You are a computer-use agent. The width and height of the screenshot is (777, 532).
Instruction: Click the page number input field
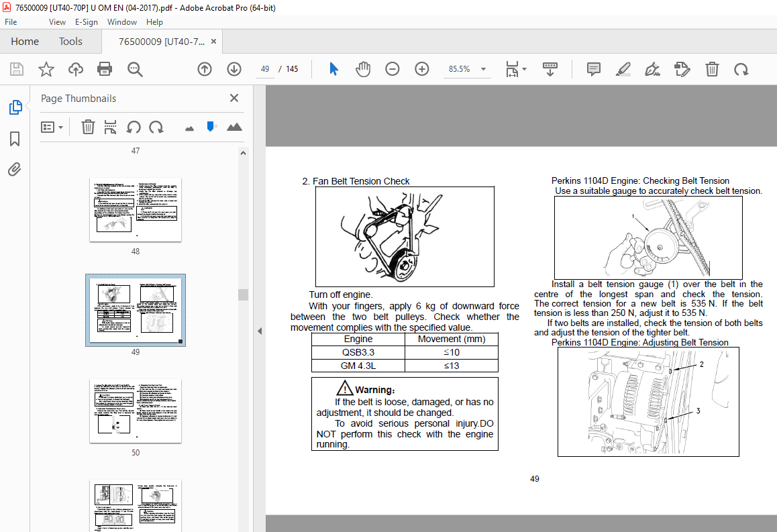(x=265, y=69)
